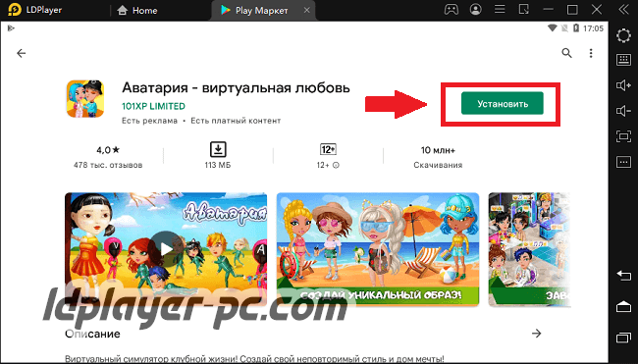Open search in Play Market
The height and width of the screenshot is (364, 638).
click(566, 53)
